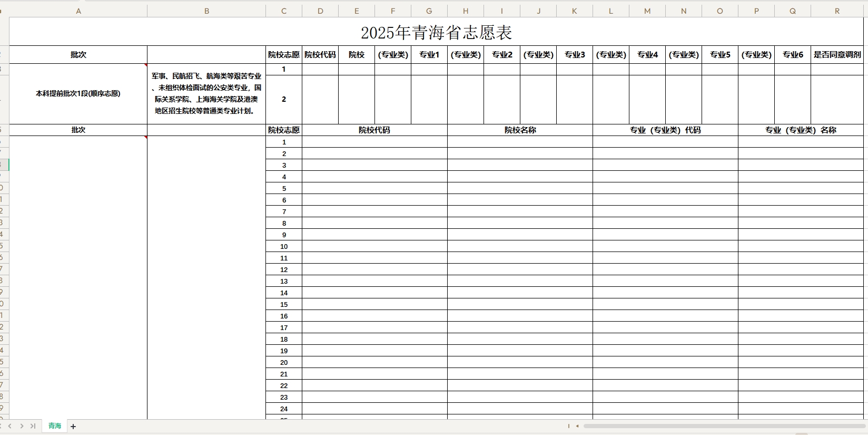Go to previous sheet using arrow

click(10, 426)
